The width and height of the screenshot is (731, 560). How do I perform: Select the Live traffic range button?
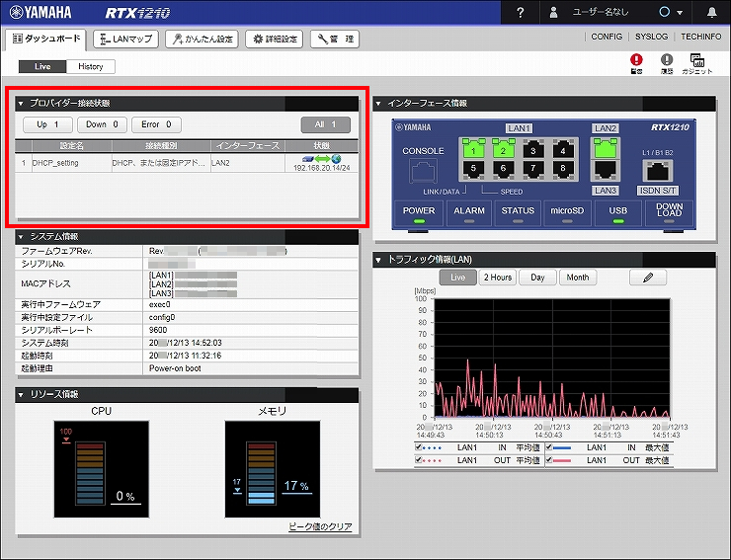(457, 278)
